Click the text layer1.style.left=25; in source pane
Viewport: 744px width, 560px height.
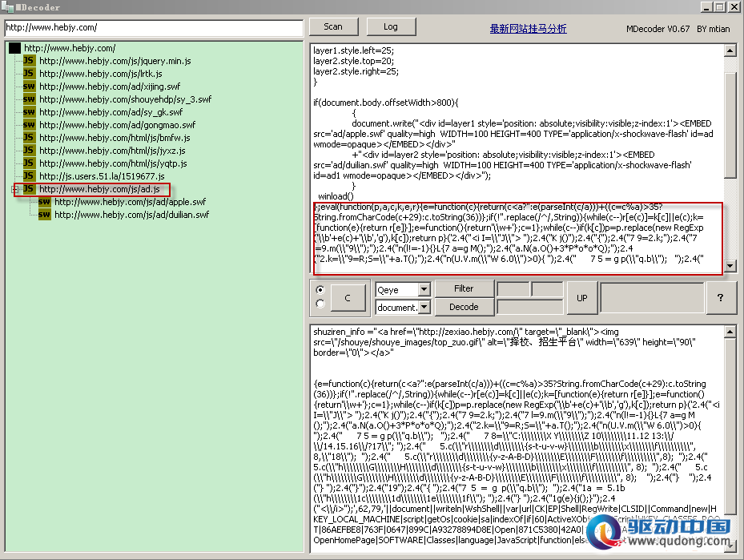pos(353,50)
